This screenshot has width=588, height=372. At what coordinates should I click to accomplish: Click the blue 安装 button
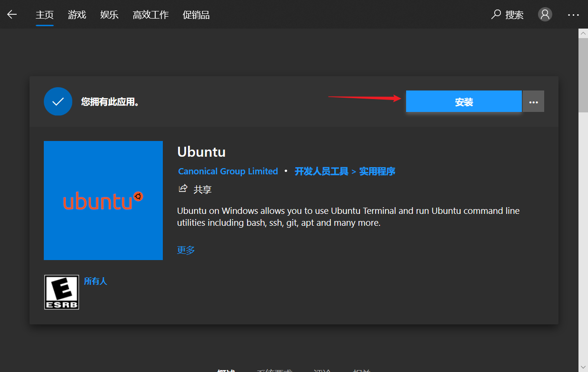pyautogui.click(x=464, y=101)
